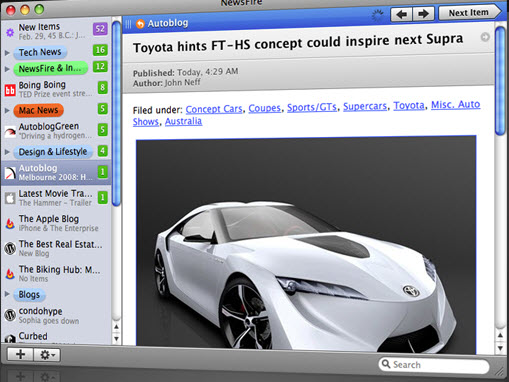509x382 pixels.
Task: Click the Autoblog header title text
Action: coord(168,23)
